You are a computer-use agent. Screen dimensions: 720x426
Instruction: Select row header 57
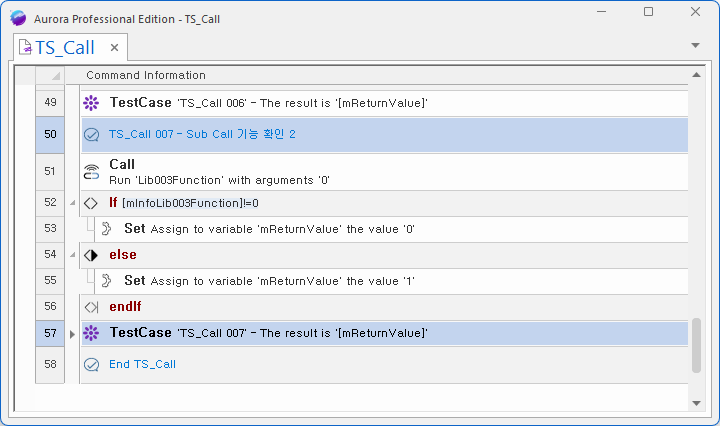[x=50, y=333]
